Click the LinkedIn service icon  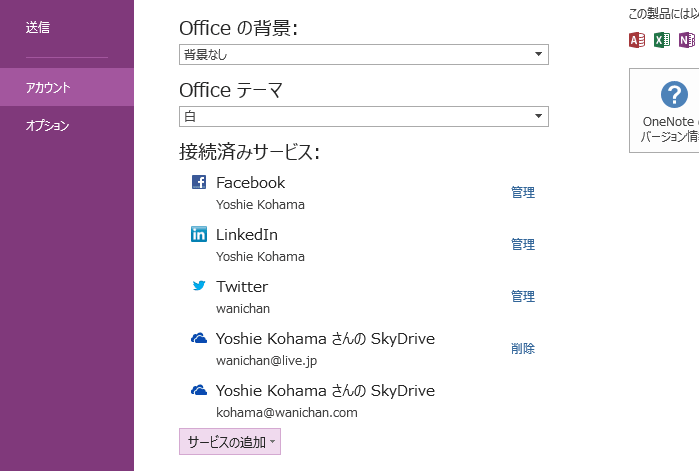pos(199,234)
